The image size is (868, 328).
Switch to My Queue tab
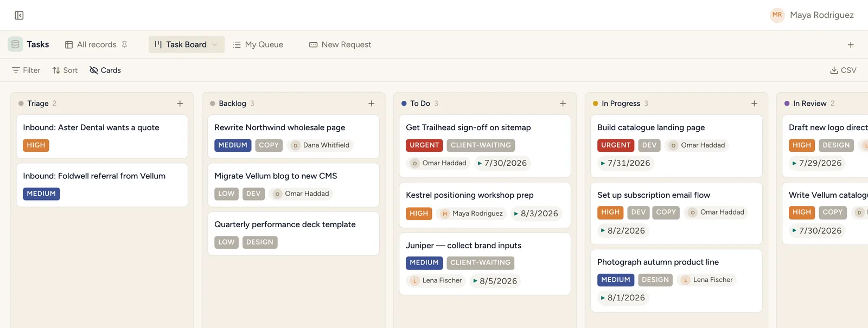tap(258, 44)
